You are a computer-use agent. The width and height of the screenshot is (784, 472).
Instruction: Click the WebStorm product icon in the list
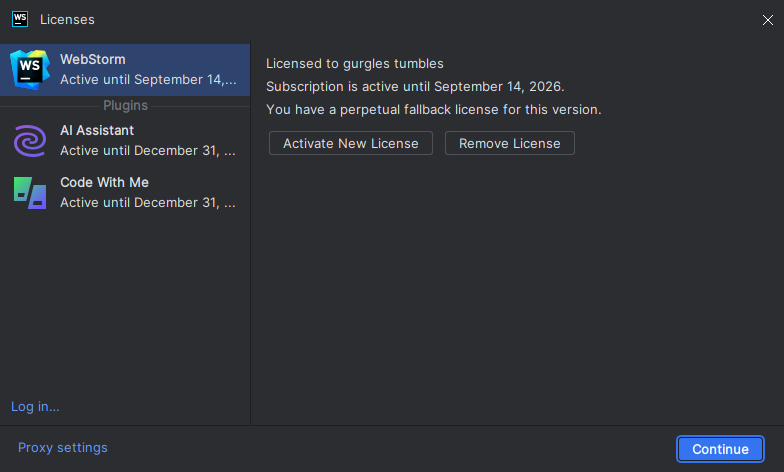30,69
